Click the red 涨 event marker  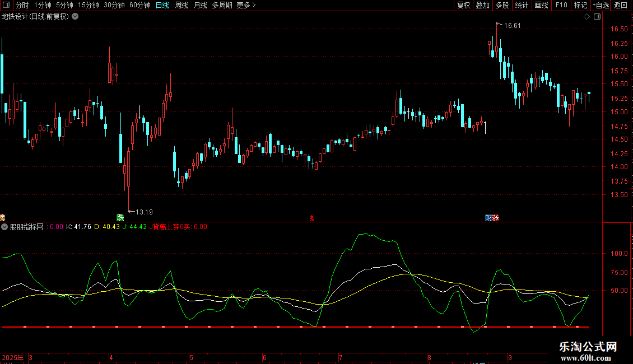click(x=495, y=217)
